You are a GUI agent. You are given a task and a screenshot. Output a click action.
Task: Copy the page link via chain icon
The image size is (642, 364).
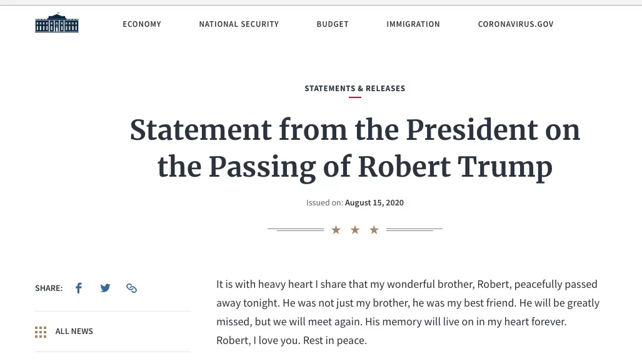pyautogui.click(x=131, y=288)
